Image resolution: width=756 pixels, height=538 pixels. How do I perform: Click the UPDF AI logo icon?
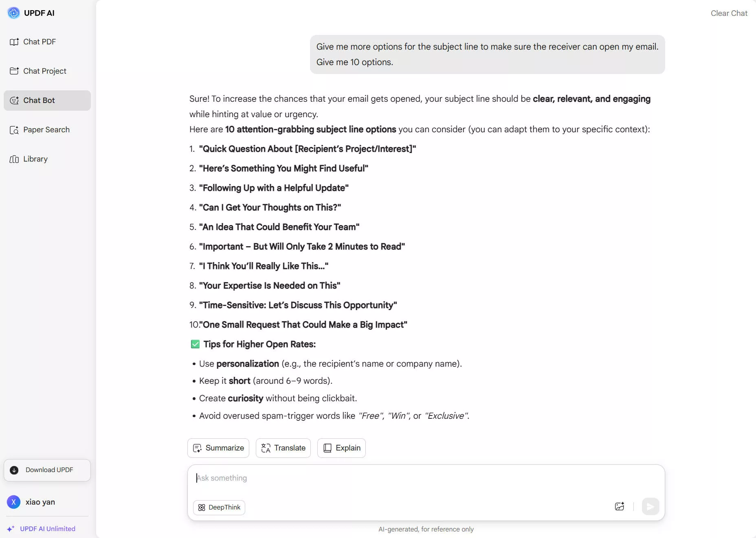pyautogui.click(x=13, y=13)
